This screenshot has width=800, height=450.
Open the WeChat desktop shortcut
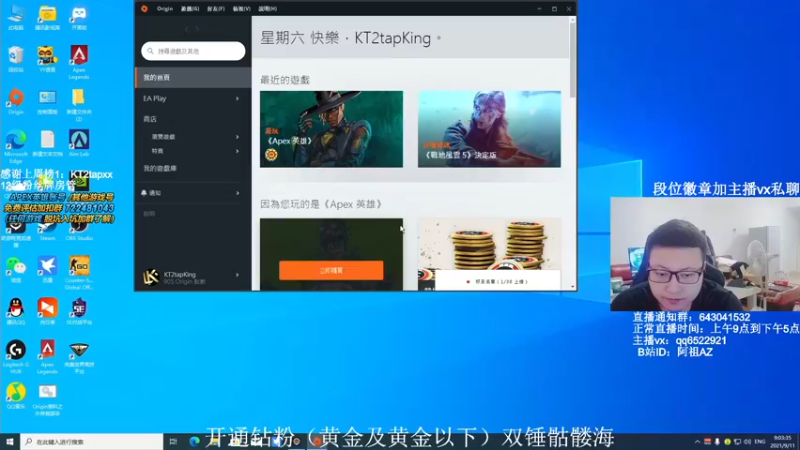[16, 269]
